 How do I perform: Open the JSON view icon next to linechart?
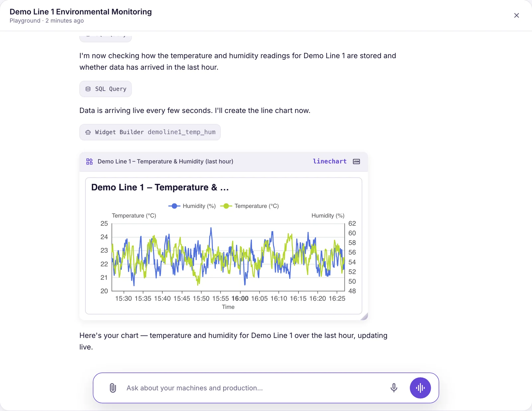tap(356, 161)
